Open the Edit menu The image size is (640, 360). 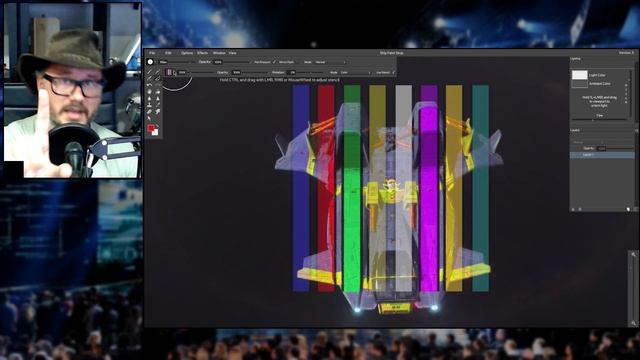[x=168, y=53]
